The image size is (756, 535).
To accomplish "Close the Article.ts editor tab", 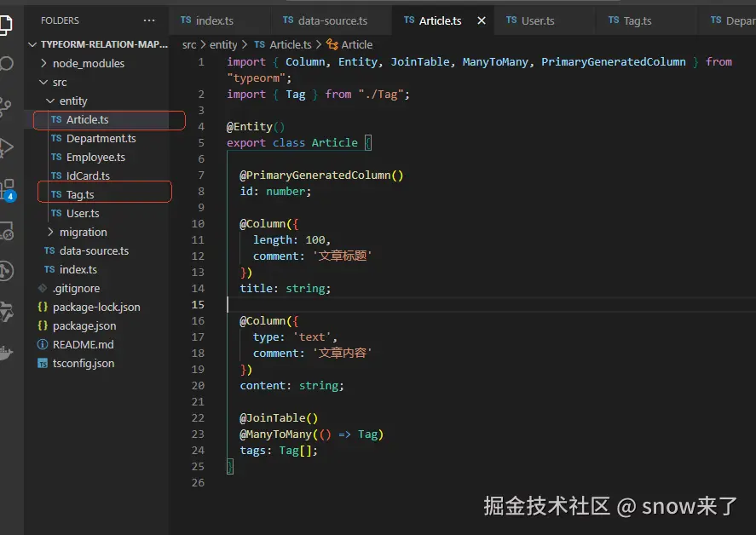I will [482, 20].
